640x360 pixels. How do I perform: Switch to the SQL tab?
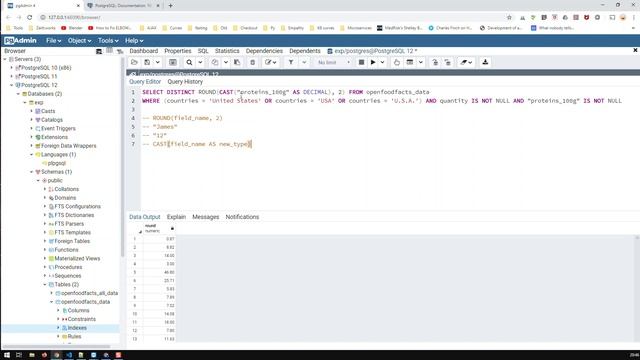[203, 51]
